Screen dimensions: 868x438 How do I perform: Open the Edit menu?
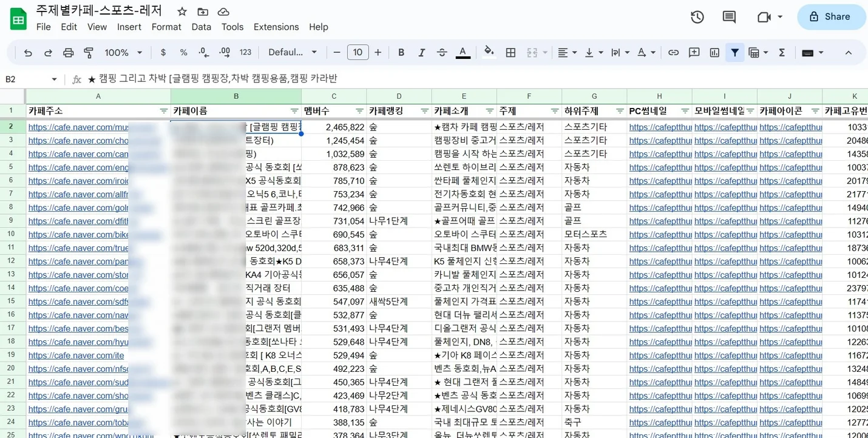pyautogui.click(x=69, y=27)
